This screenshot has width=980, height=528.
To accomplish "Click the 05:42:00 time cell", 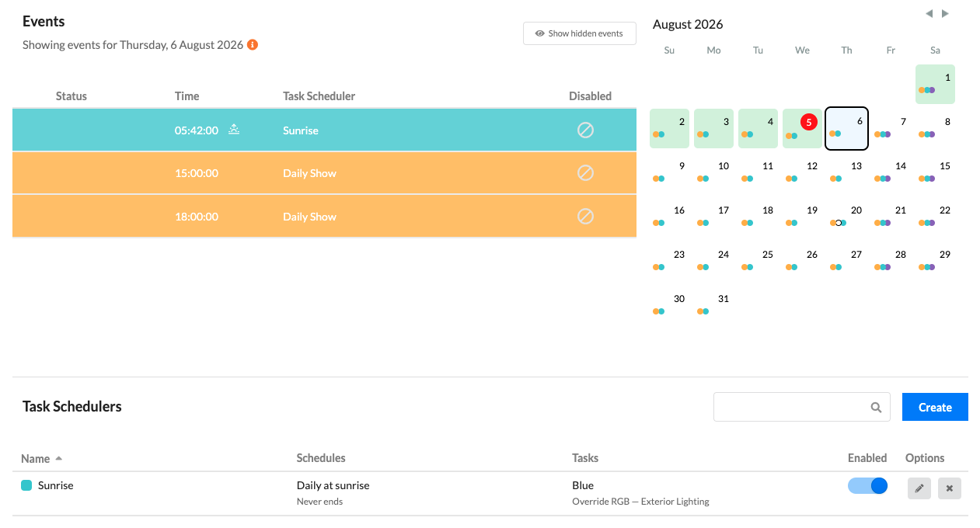I will click(197, 130).
